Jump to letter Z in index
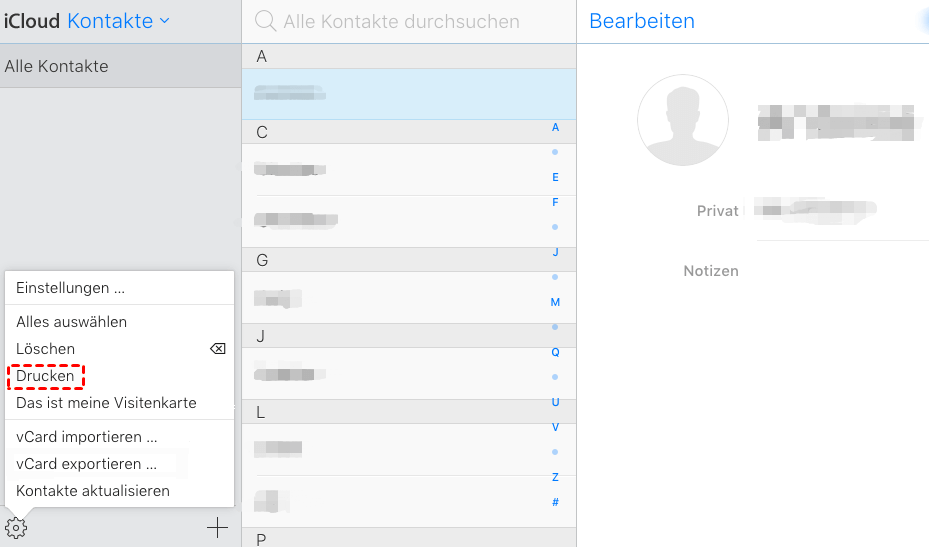 (555, 477)
